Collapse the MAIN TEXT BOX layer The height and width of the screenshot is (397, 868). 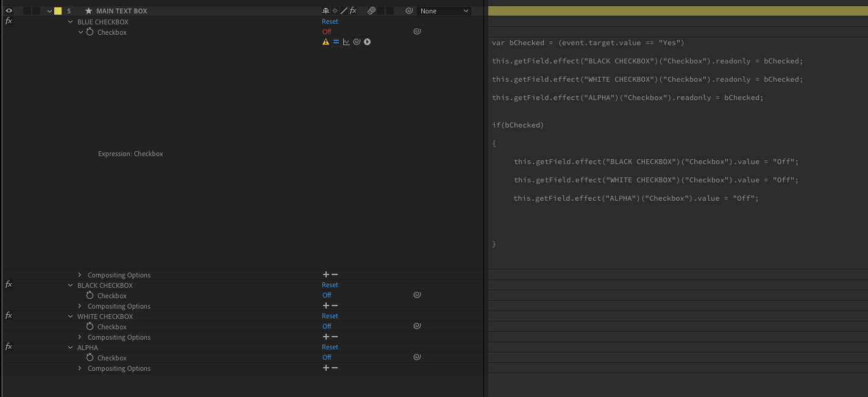coord(49,11)
